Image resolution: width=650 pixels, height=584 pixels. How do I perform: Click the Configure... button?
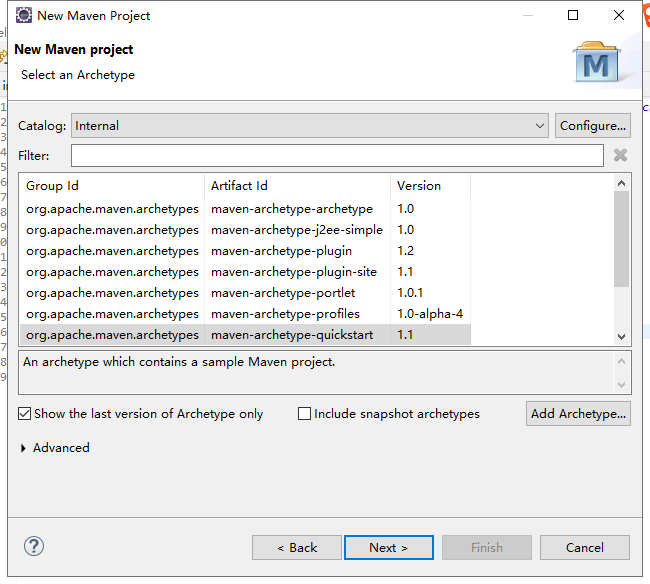(593, 126)
